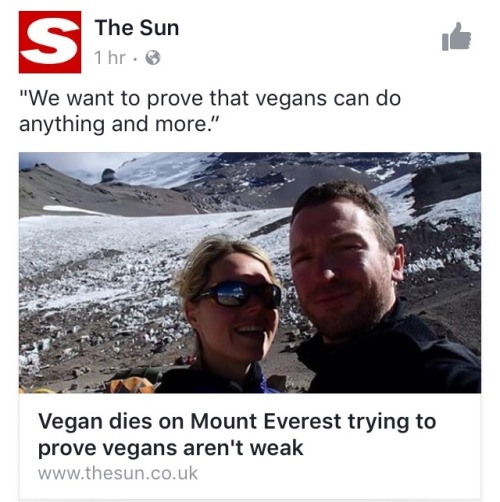Click the words "Mount Everest" in headline
Viewport: 500px width, 502px height.
[266, 421]
